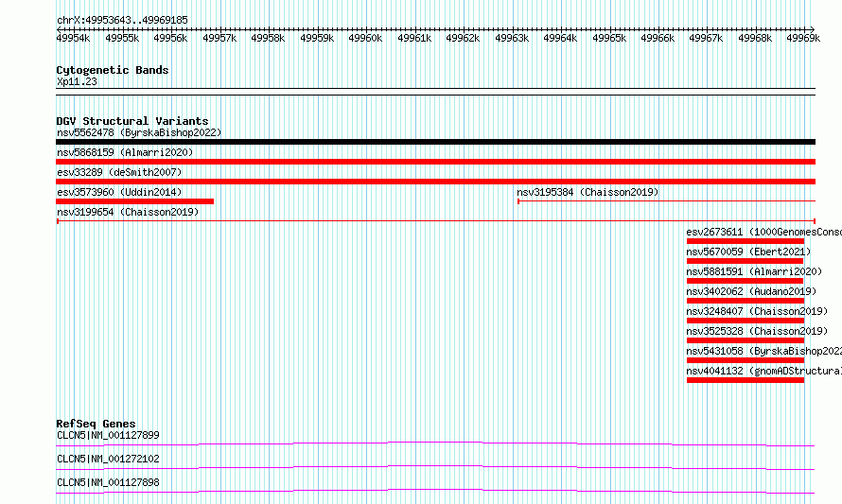
Task: Click red bar under nsv3525328
Action: point(746,340)
